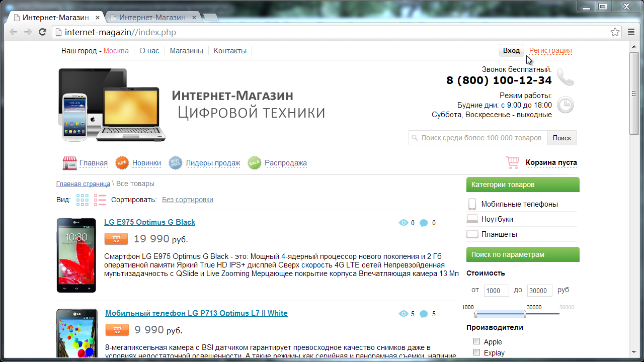Reload the page with refresh icon

[43, 32]
